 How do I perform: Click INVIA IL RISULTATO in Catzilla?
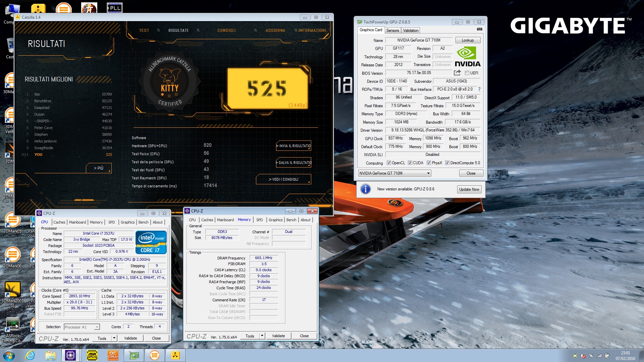pos(293,146)
